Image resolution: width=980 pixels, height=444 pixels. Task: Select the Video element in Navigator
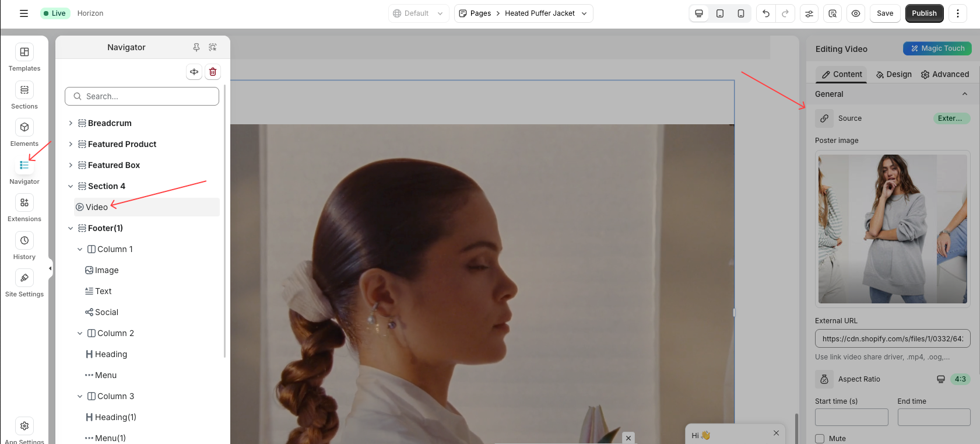click(147, 207)
